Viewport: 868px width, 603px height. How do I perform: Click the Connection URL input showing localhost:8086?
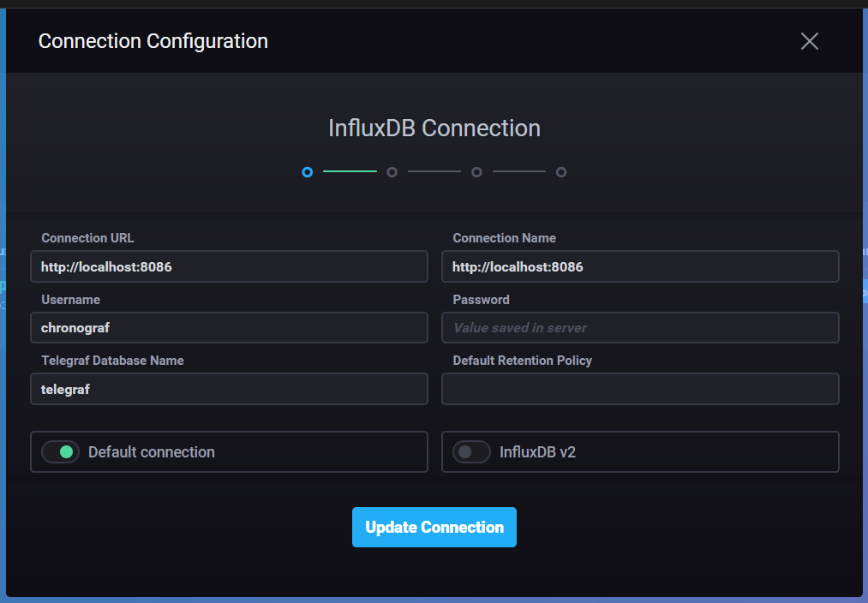(229, 266)
